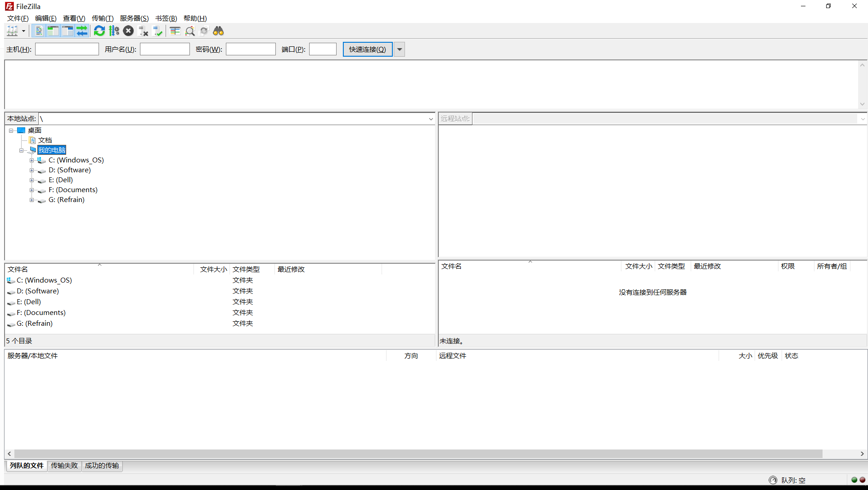Click the process queue icon
This screenshot has height=490, width=868.
click(114, 31)
